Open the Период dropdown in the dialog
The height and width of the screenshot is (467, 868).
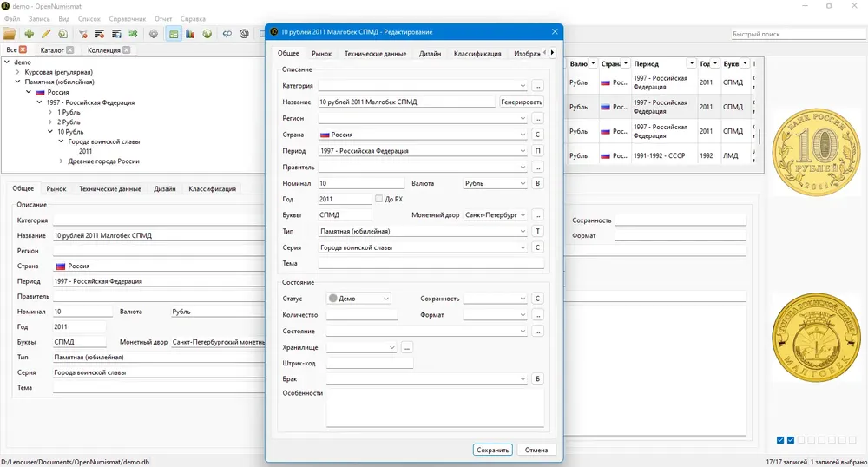point(523,150)
